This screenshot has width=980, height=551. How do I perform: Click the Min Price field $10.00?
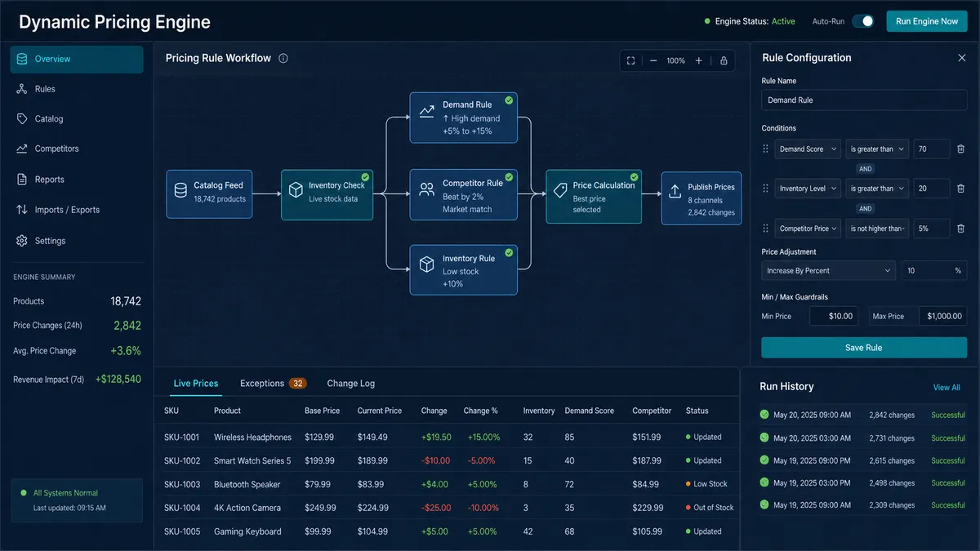pyautogui.click(x=833, y=316)
